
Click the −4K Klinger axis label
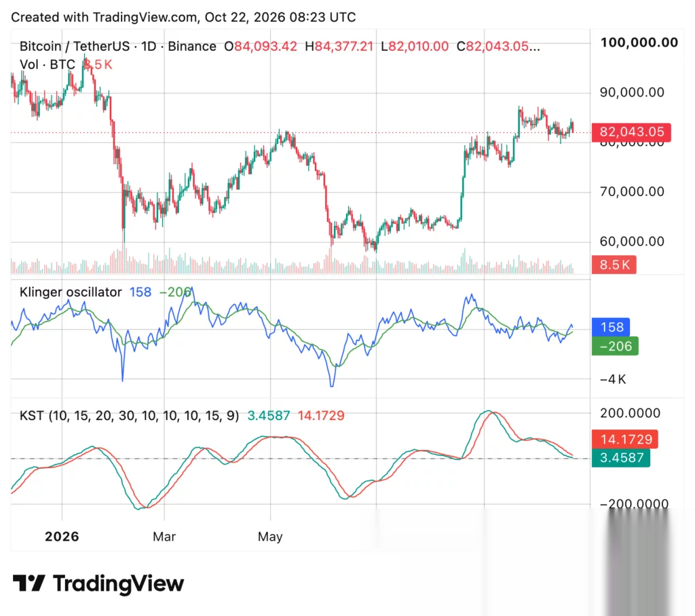(x=613, y=379)
